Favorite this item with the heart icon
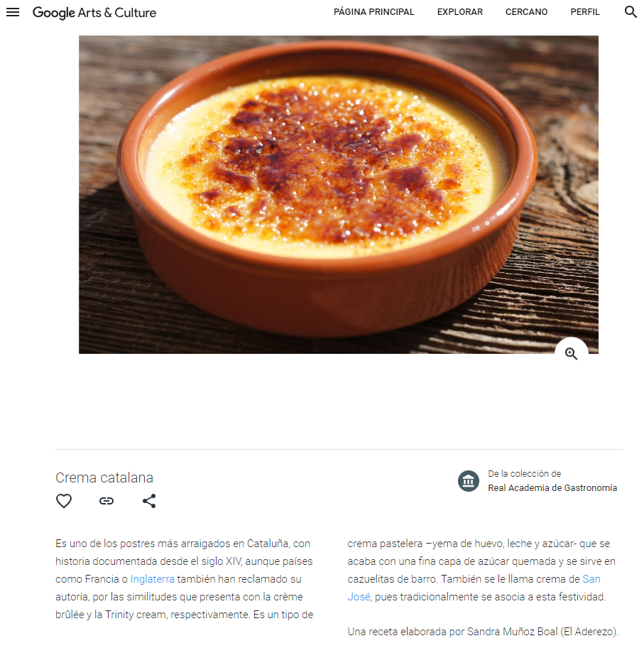The width and height of the screenshot is (644, 653). pos(64,500)
